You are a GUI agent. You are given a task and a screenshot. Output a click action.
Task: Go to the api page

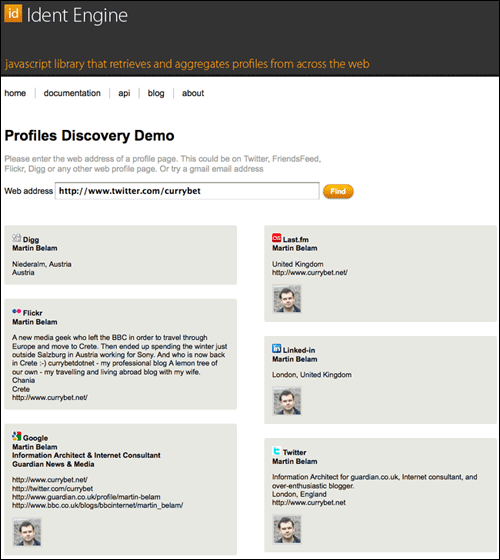[124, 93]
